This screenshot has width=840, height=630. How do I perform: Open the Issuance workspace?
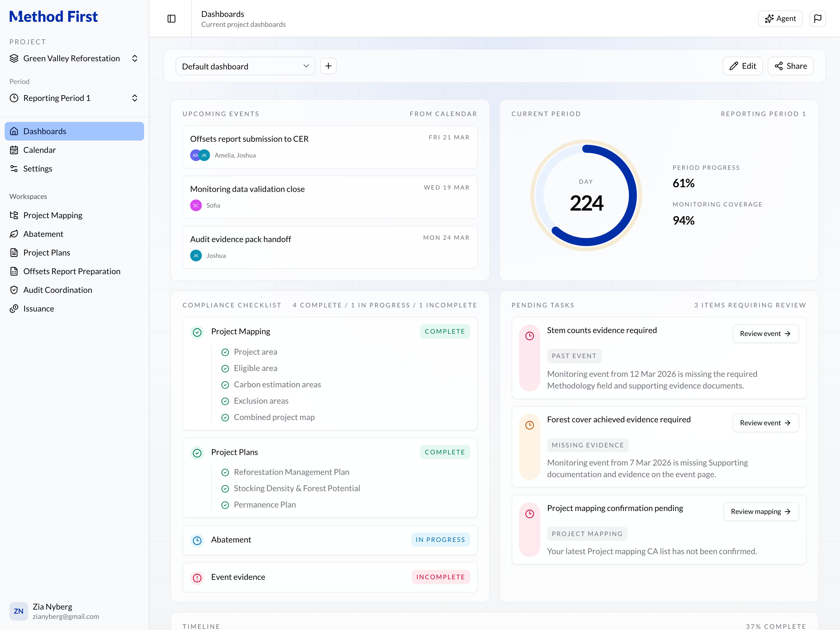coord(74,309)
